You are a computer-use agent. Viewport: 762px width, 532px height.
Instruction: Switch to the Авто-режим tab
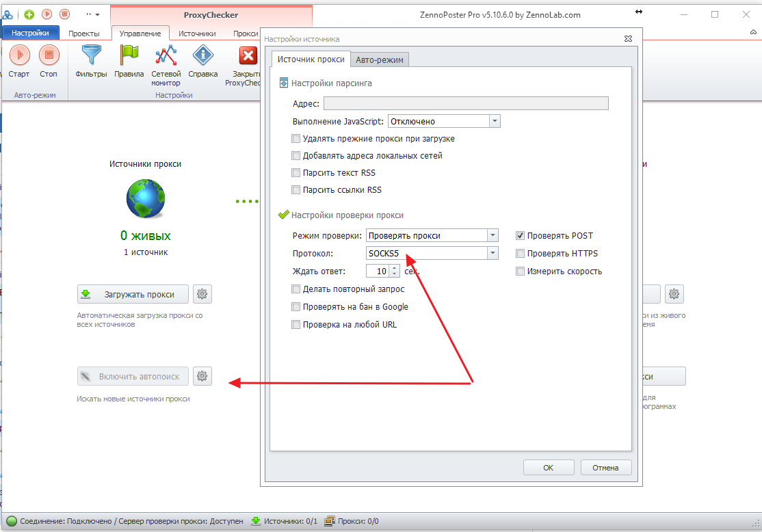pos(380,59)
